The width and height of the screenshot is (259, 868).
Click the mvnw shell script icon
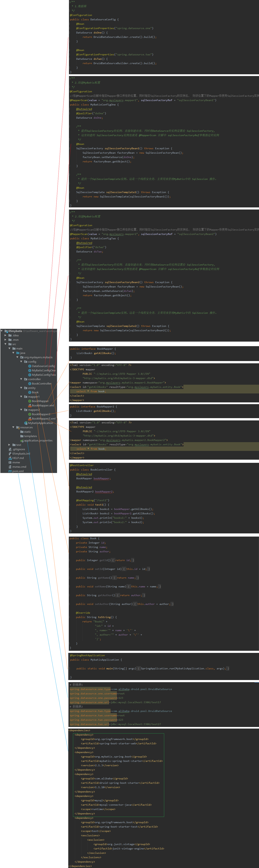point(10,462)
